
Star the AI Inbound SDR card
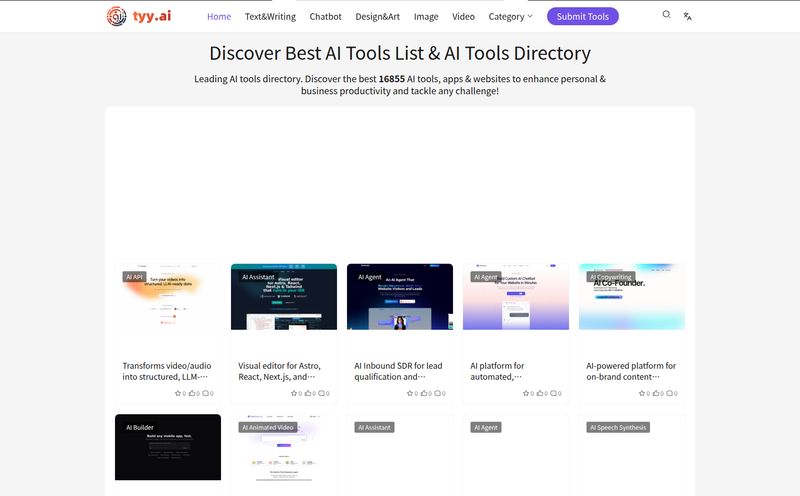click(x=410, y=393)
